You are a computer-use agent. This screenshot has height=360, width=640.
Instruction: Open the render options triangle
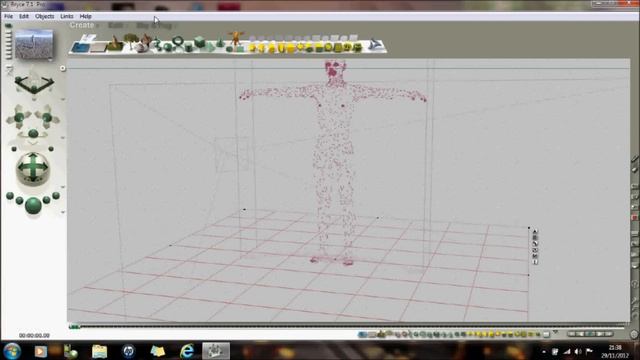coord(63,212)
